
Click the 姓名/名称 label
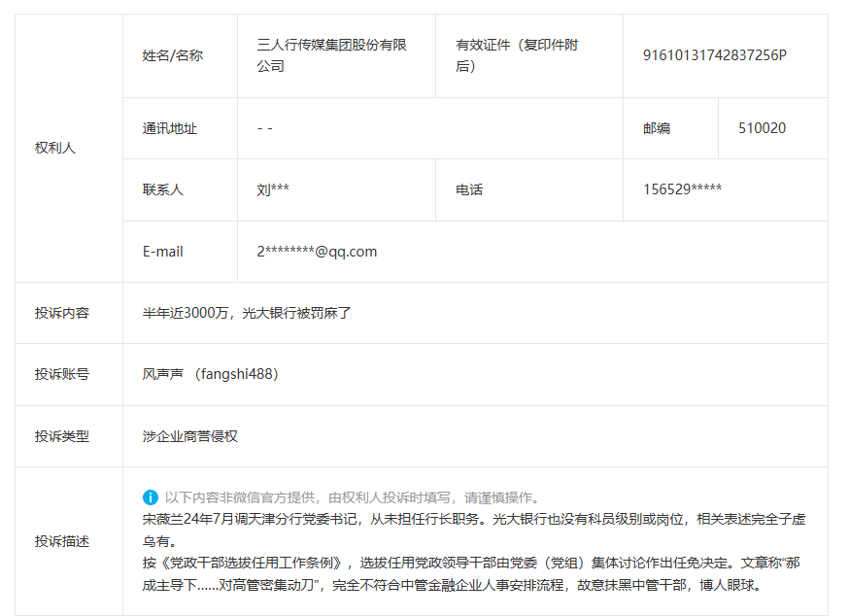(173, 55)
